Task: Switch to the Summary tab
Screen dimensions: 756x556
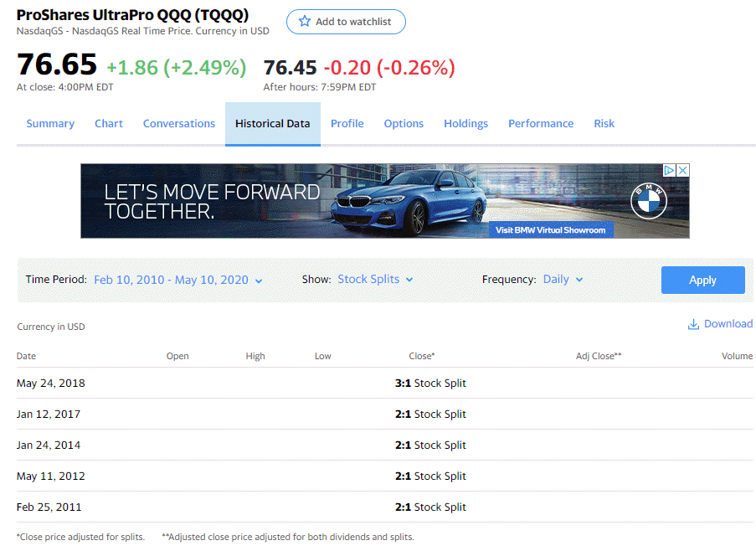Action: point(50,123)
